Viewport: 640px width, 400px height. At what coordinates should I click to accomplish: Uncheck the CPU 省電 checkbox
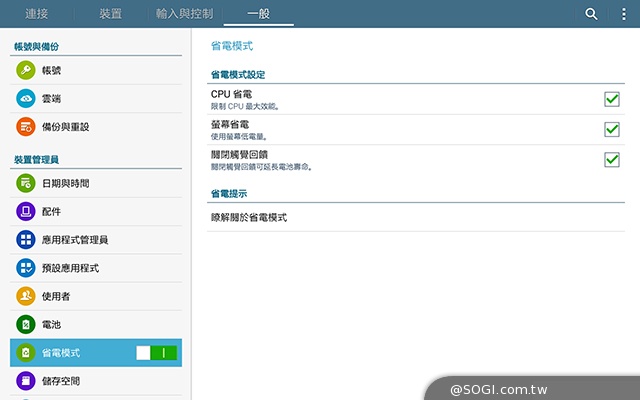[x=612, y=99]
